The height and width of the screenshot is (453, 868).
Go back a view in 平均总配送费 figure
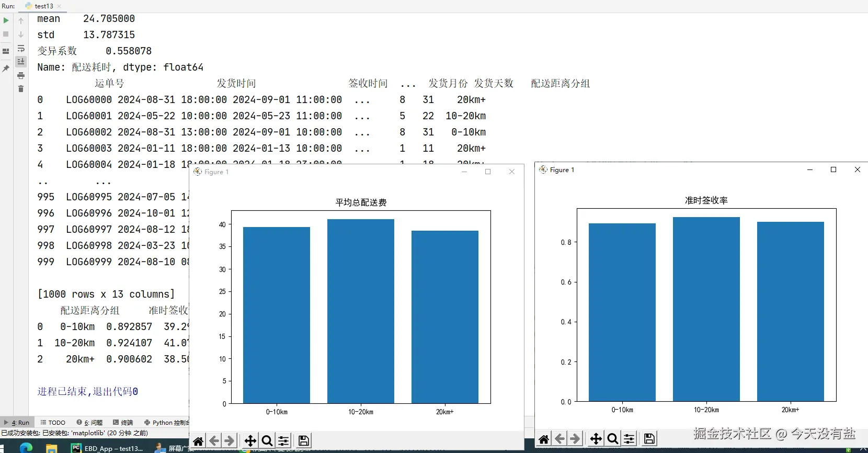pos(214,441)
